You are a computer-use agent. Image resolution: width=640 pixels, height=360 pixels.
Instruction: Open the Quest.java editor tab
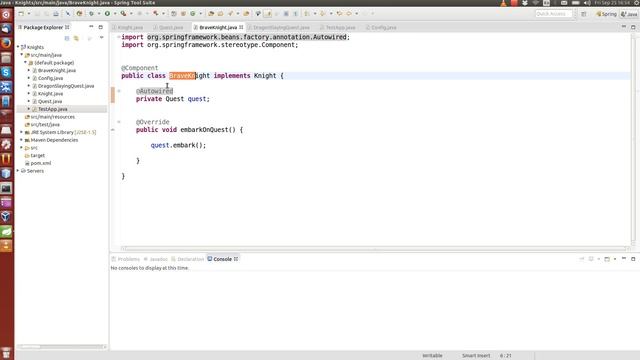(x=171, y=27)
